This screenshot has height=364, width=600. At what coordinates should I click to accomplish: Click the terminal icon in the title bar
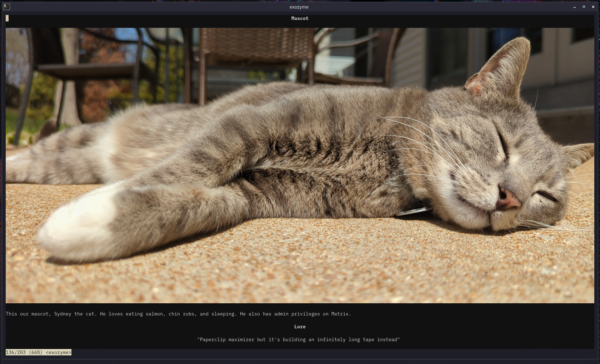tap(6, 6)
